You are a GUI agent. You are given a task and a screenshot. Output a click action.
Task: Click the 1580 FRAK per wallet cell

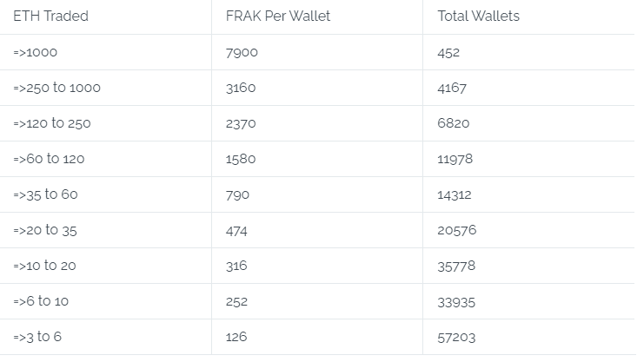241,159
